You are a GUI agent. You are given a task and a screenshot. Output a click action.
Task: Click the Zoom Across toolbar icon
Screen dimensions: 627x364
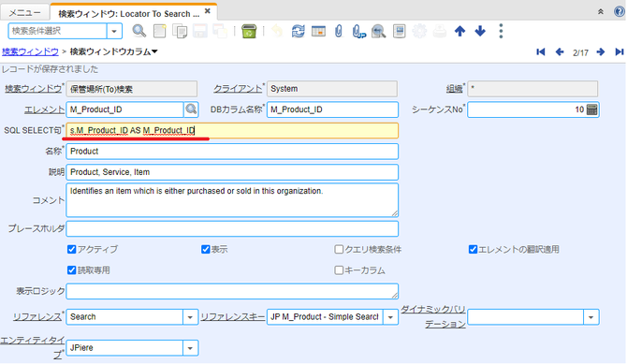(x=378, y=31)
